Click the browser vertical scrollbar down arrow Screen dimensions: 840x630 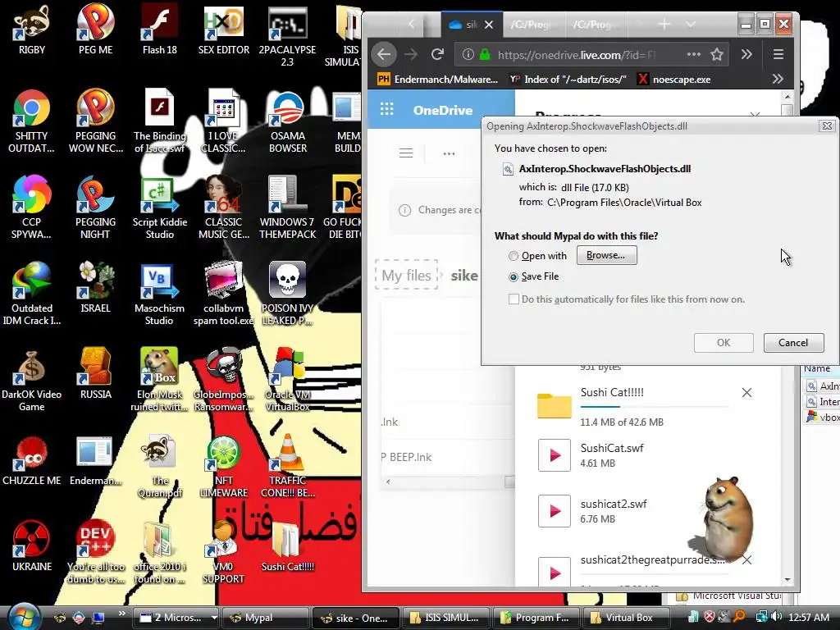[787, 580]
